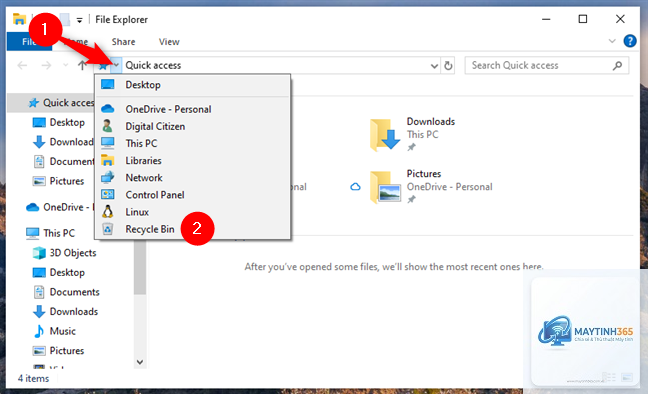Viewport: 648px width, 394px height.
Task: Click the Search Quick access field
Action: pyautogui.click(x=546, y=65)
